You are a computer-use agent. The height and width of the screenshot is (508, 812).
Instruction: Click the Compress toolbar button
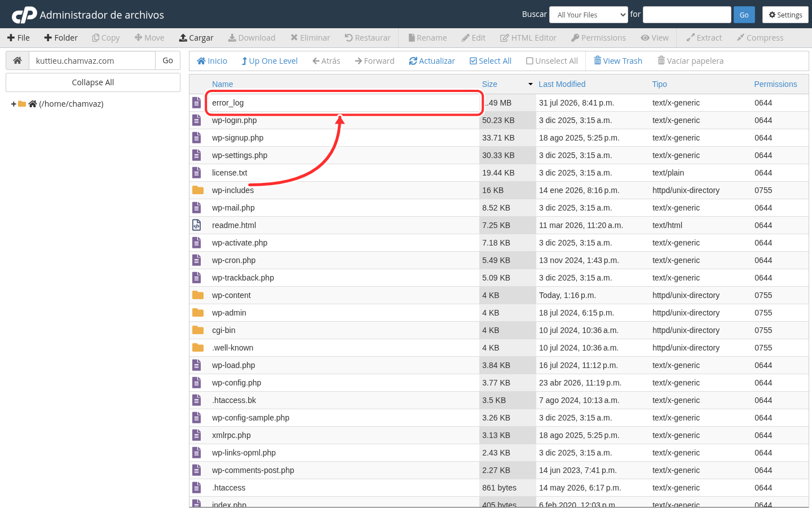pos(760,38)
